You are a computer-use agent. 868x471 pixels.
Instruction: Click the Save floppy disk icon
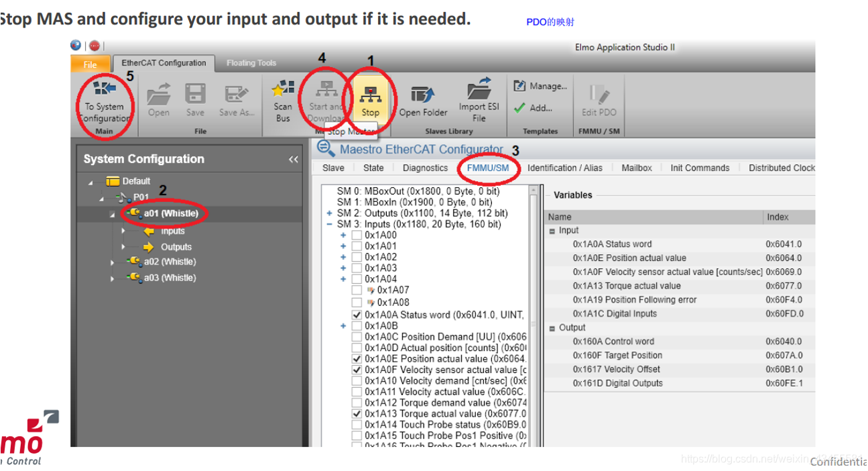[x=195, y=94]
